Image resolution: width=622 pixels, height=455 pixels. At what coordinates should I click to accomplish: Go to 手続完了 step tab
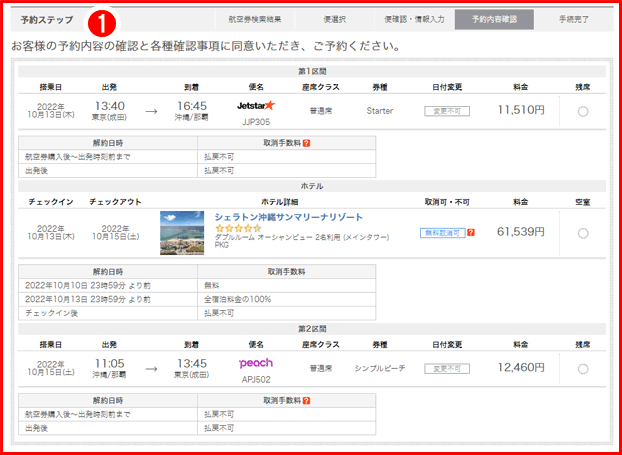click(574, 19)
